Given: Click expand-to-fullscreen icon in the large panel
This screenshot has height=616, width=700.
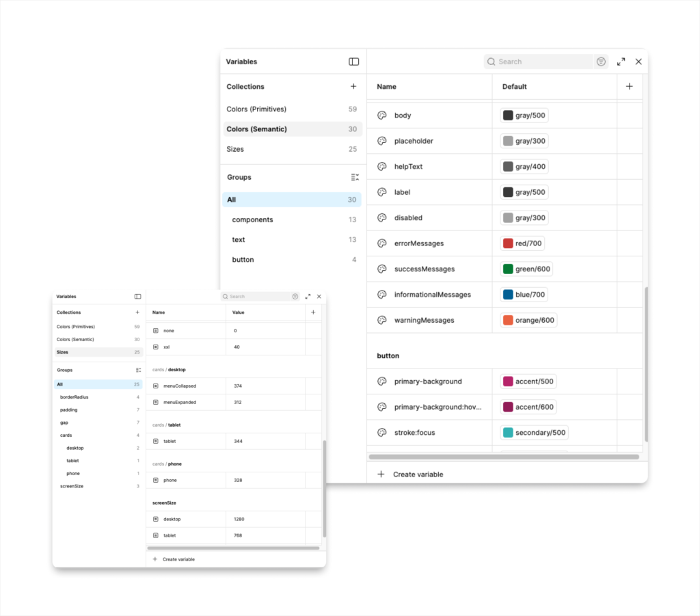Looking at the screenshot, I should coord(621,62).
